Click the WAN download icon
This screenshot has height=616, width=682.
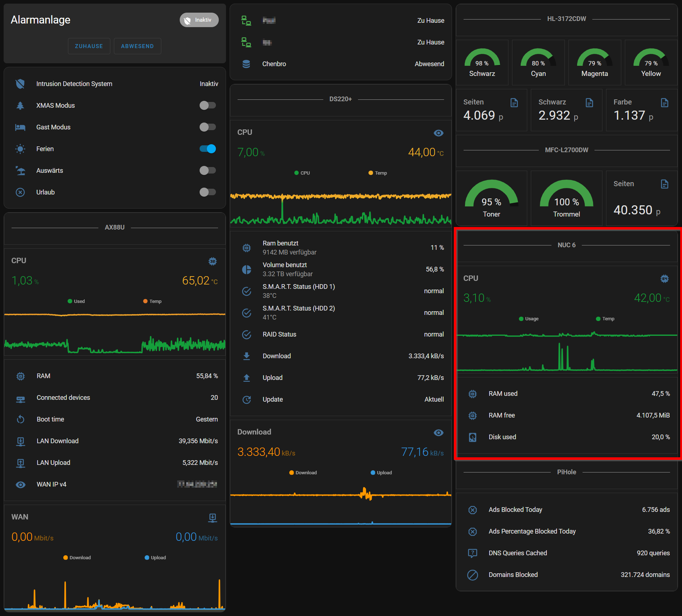tap(213, 518)
